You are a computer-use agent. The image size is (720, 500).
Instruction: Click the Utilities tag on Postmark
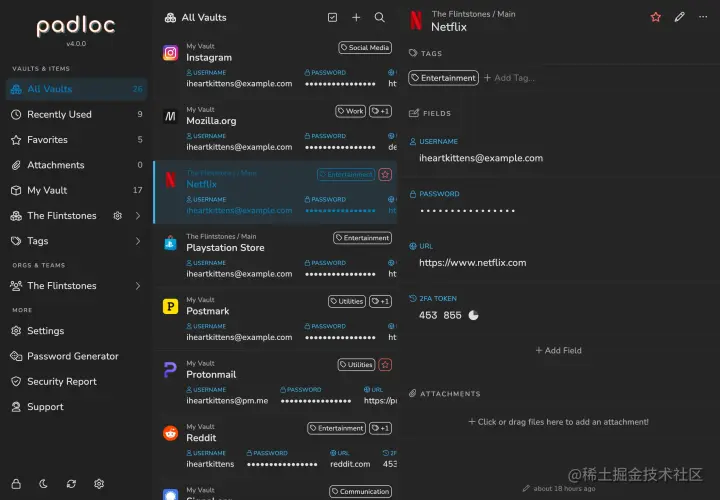pyautogui.click(x=347, y=301)
